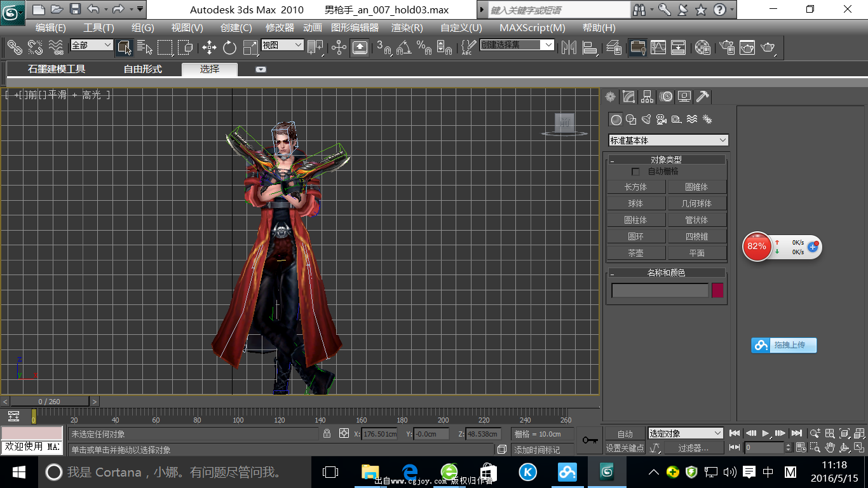Click the Play Animation button
Image resolution: width=868 pixels, height=488 pixels.
[766, 433]
